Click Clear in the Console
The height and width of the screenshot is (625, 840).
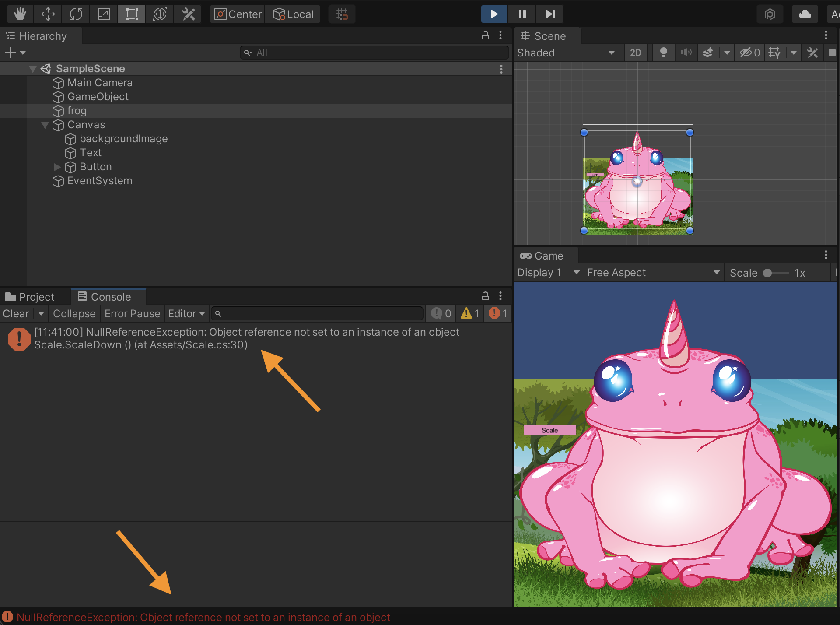tap(16, 314)
